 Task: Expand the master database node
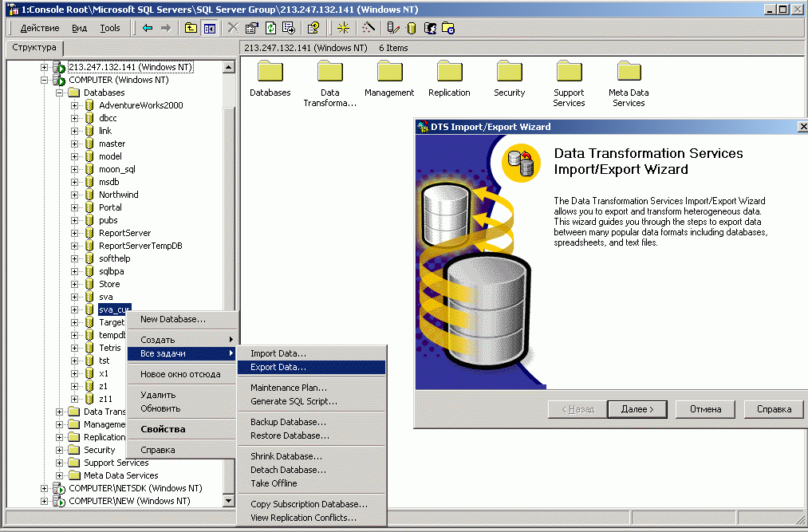point(75,144)
